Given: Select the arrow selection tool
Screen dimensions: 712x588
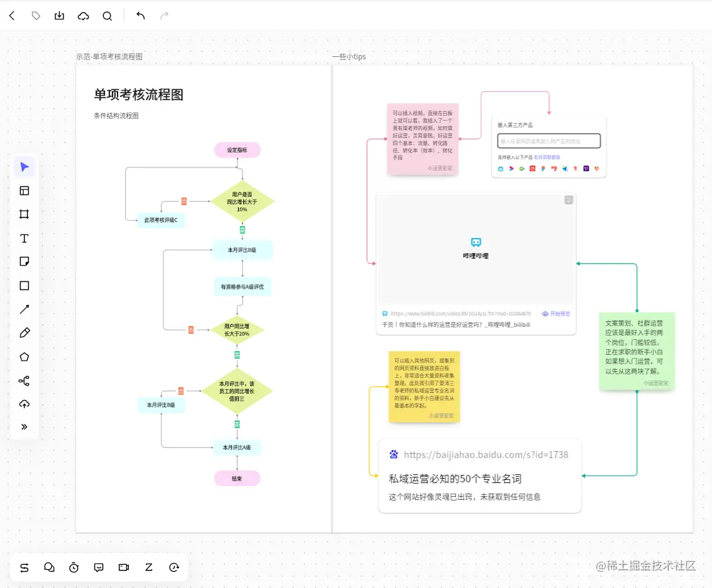Looking at the screenshot, I should (24, 167).
